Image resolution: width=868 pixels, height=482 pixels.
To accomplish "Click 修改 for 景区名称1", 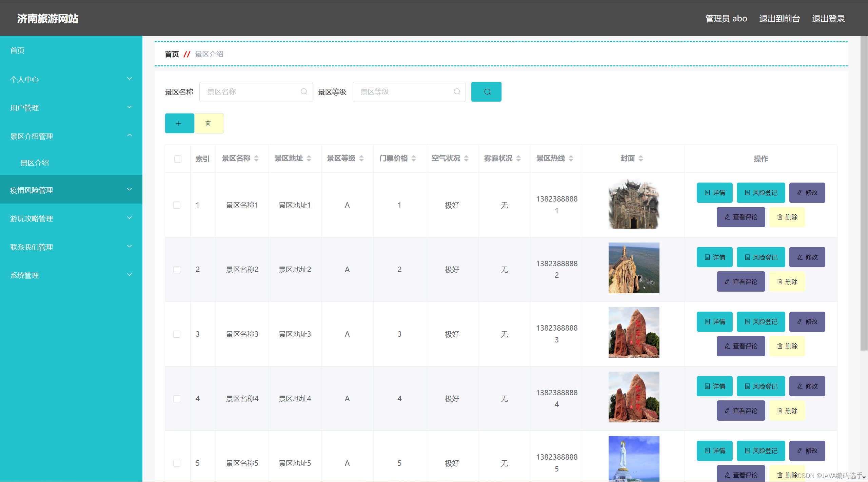I will [x=807, y=193].
